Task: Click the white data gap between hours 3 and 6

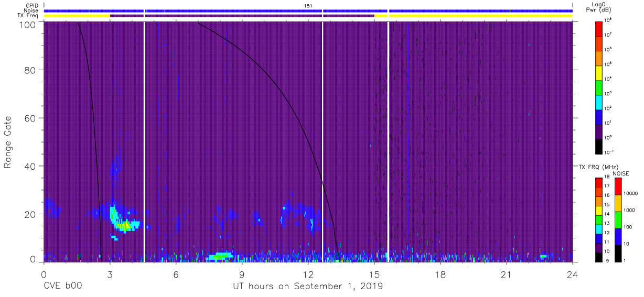Action: pyautogui.click(x=144, y=141)
